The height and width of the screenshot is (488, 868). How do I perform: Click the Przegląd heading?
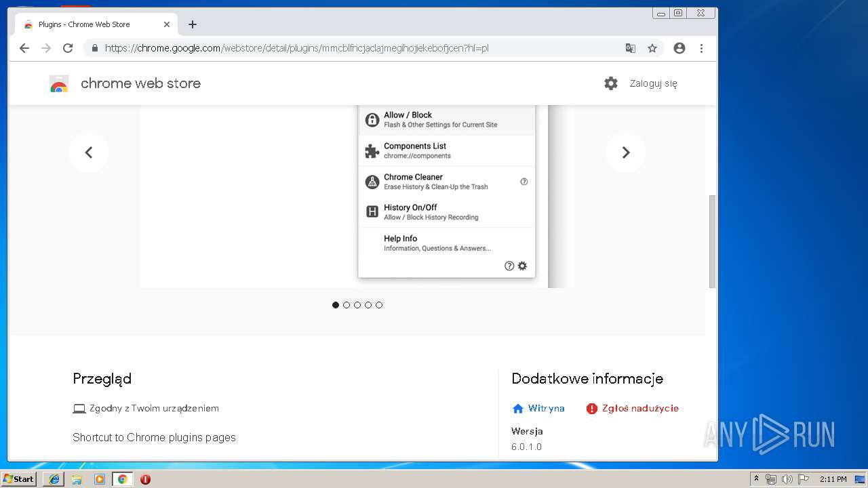pyautogui.click(x=102, y=379)
